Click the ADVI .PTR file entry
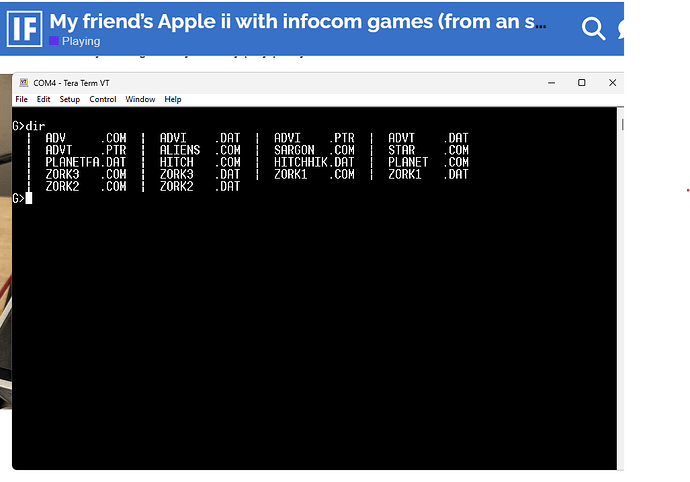Screen dimensions: 690x482 314,138
